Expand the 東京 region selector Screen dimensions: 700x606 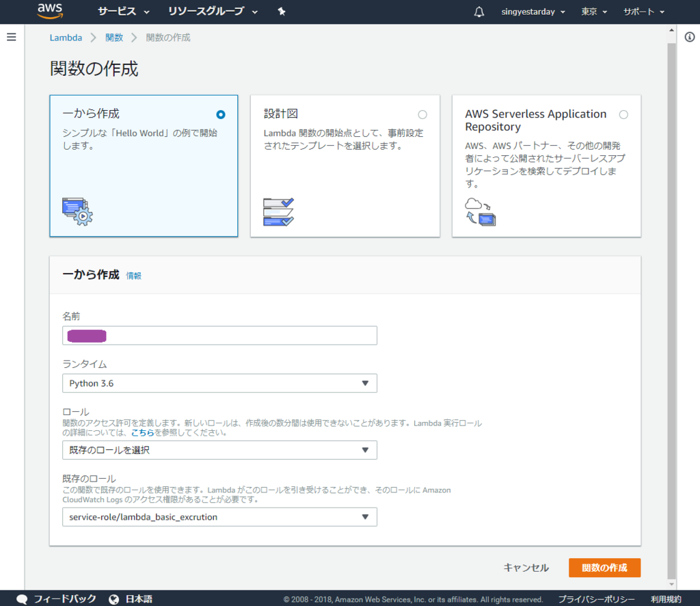[594, 12]
